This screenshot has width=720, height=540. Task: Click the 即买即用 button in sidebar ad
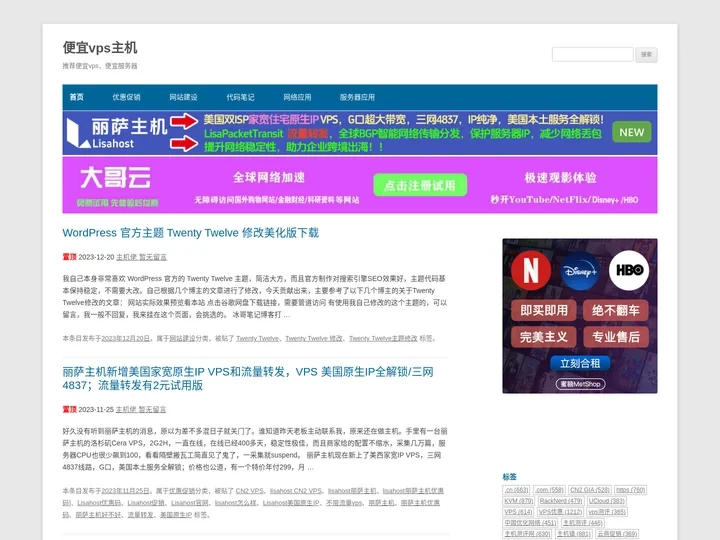pos(544,310)
